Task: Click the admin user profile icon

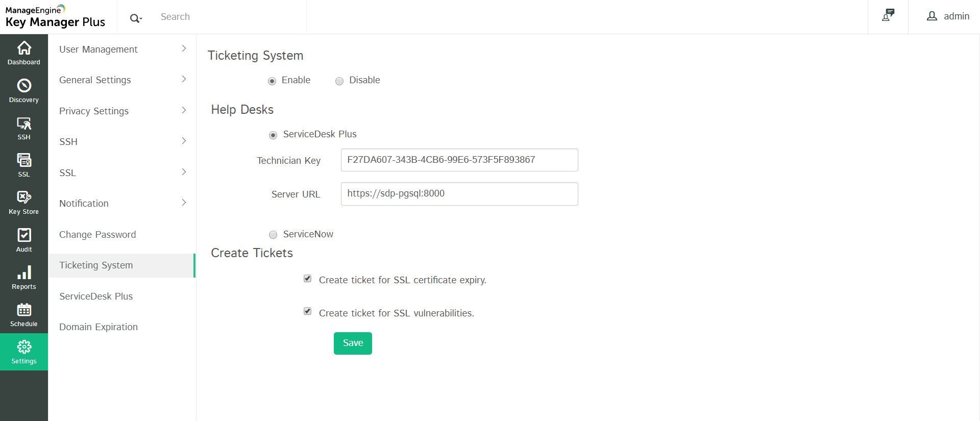Action: [932, 16]
